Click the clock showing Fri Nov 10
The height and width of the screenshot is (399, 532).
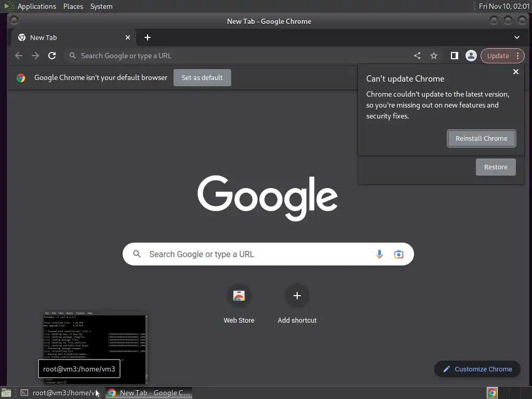pyautogui.click(x=504, y=6)
